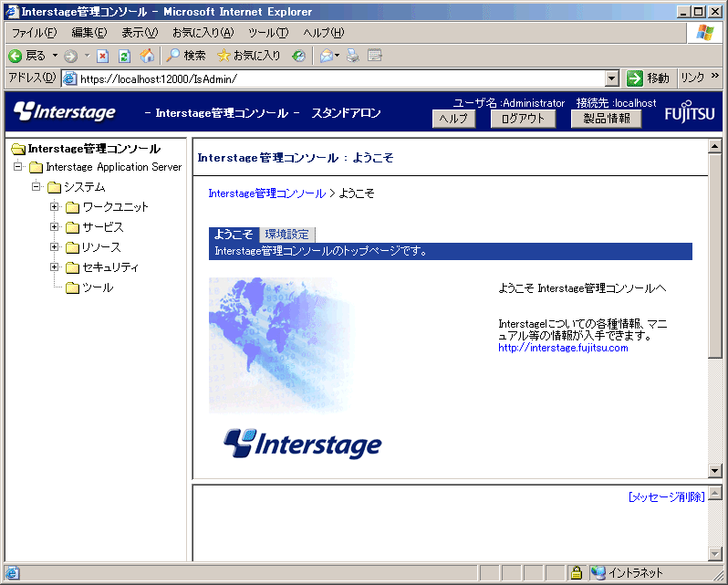The height and width of the screenshot is (585, 728).
Task: Open the 表示(V) menu
Action: tap(140, 33)
